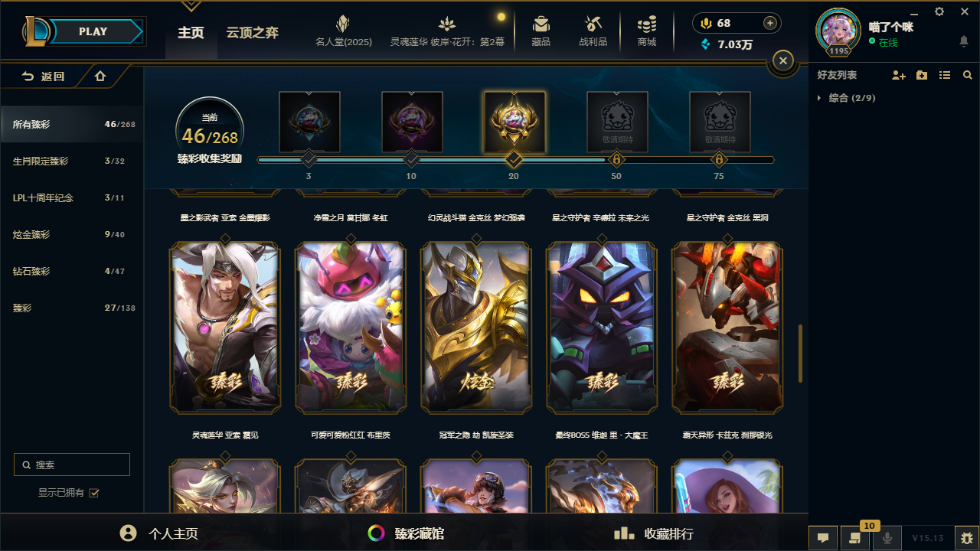Toggle 显示已拥有 checkbox

click(94, 493)
